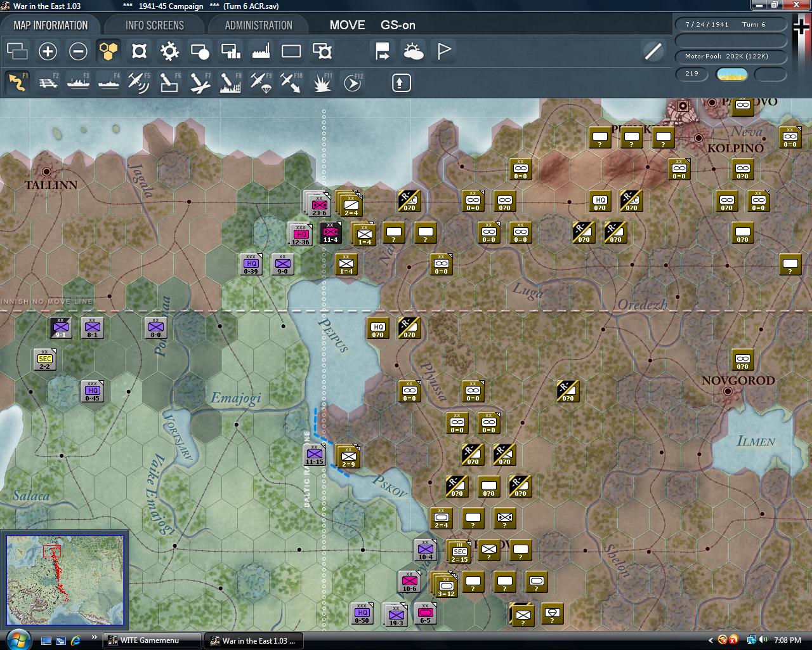
Task: Select the 11-15 infantry counter by Peipus
Action: coord(315,454)
